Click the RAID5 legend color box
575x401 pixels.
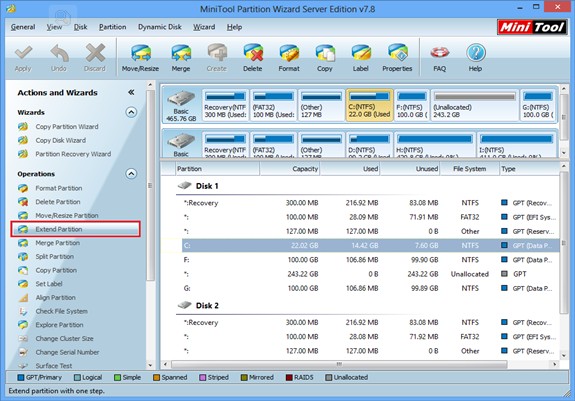(289, 378)
